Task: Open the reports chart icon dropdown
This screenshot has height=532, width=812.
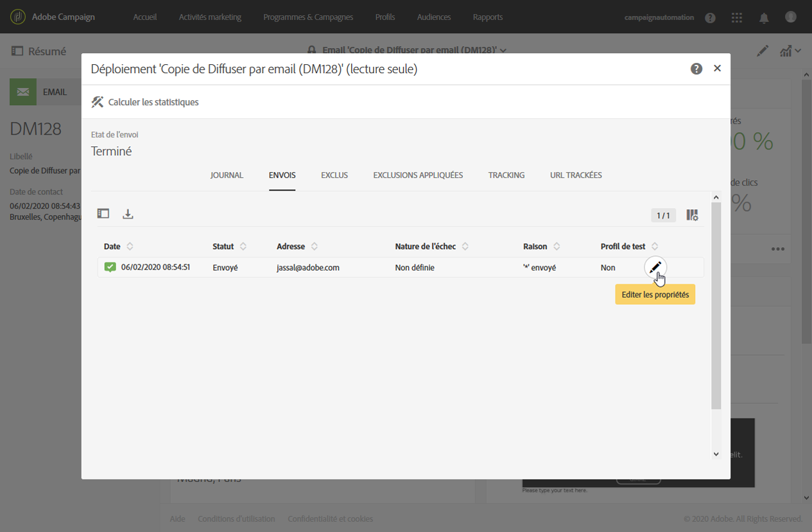Action: (790, 51)
